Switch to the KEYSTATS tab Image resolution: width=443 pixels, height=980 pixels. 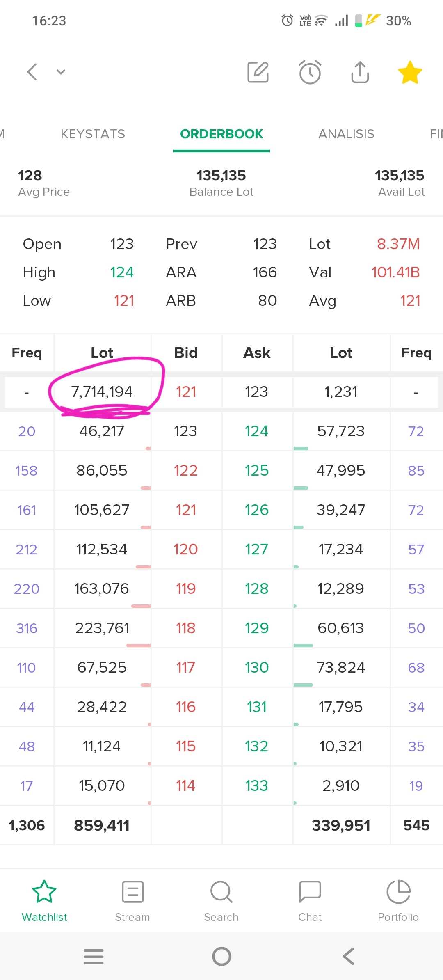click(93, 134)
